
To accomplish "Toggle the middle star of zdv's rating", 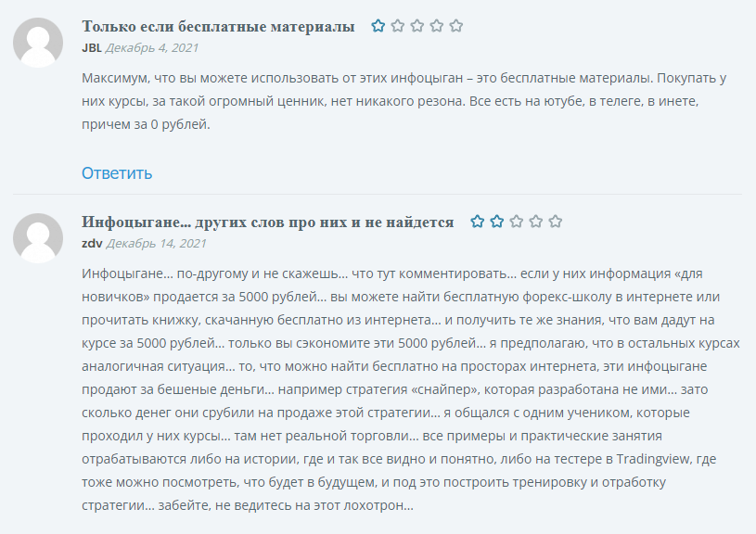I will pos(517,222).
